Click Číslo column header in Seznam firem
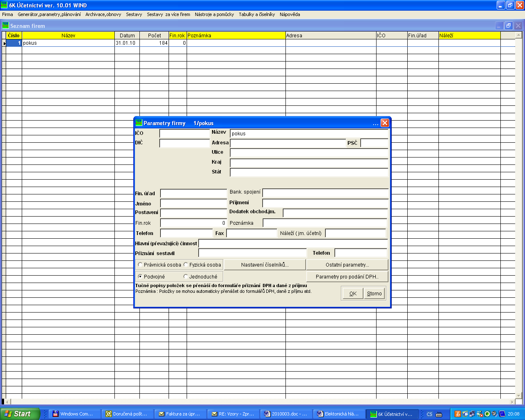Viewport: 525px width, 420px height. 14,36
